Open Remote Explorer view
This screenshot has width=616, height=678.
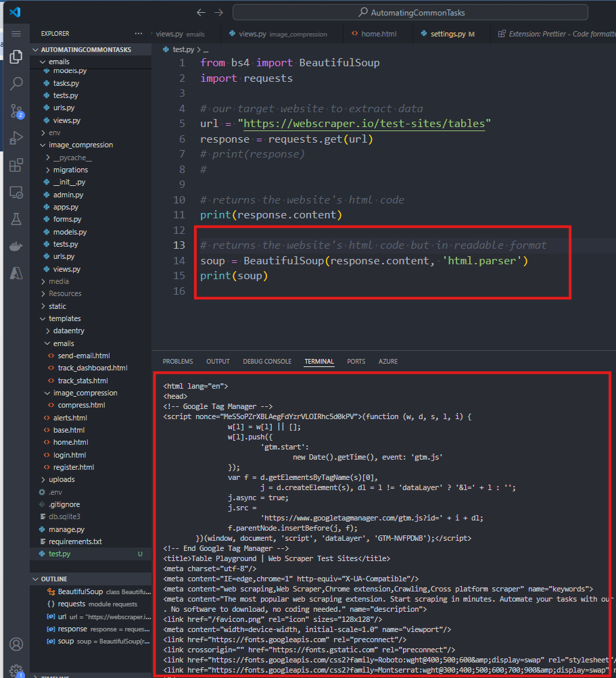pos(16,193)
